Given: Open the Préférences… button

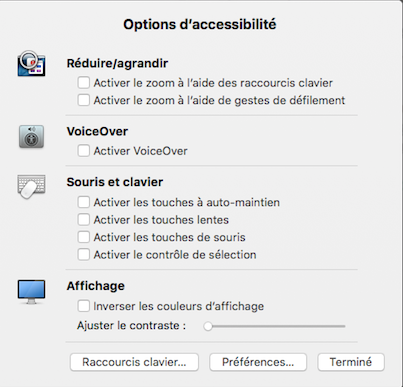Looking at the screenshot, I should (x=258, y=362).
